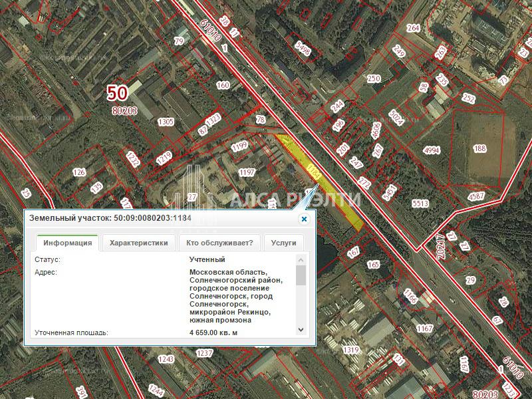The width and height of the screenshot is (532, 399).
Task: Open the Кто обслуживает? tab
Action: click(x=219, y=243)
